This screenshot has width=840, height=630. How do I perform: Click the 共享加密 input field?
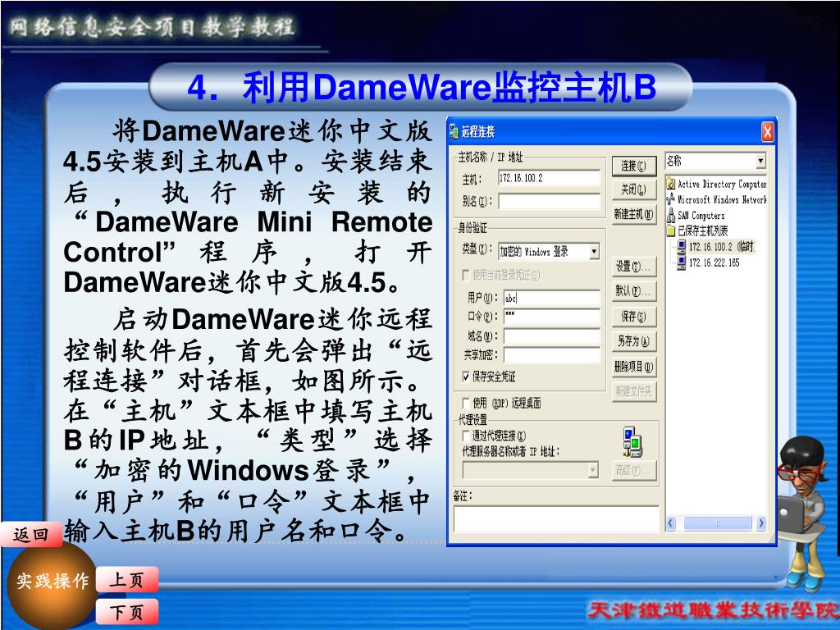click(x=552, y=354)
